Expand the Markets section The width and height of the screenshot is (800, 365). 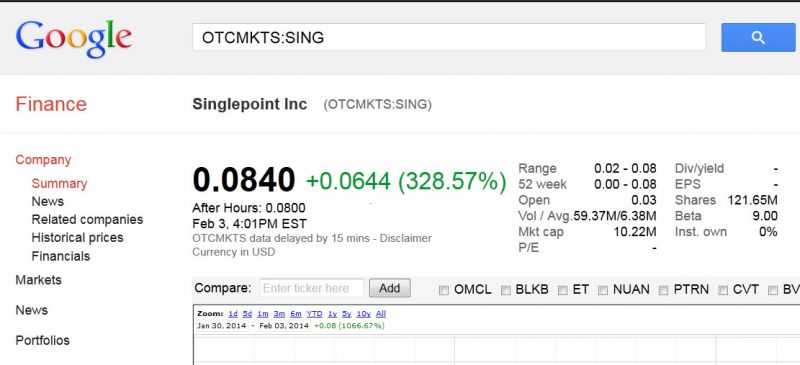38,280
